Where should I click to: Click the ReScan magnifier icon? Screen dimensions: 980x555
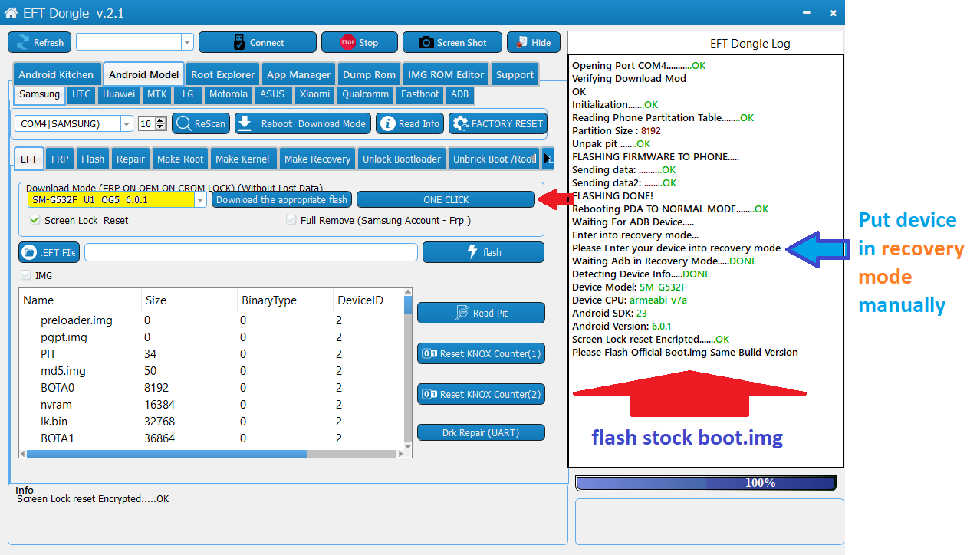(x=183, y=123)
